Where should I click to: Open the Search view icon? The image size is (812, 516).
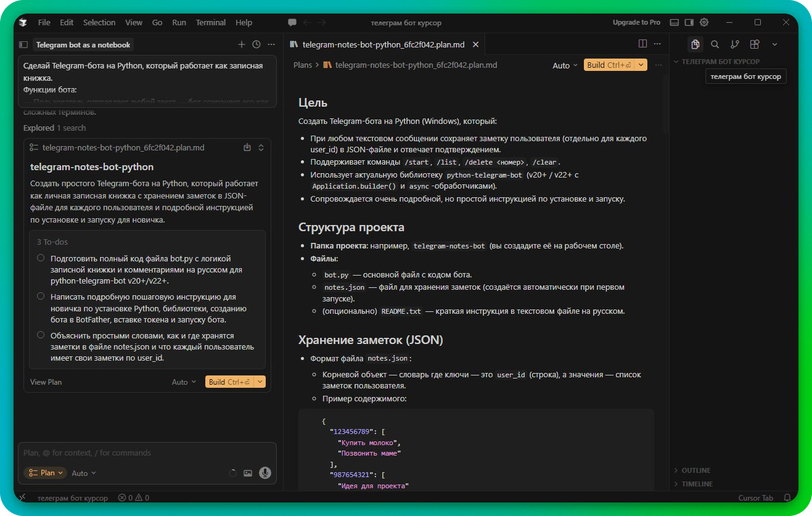point(715,44)
